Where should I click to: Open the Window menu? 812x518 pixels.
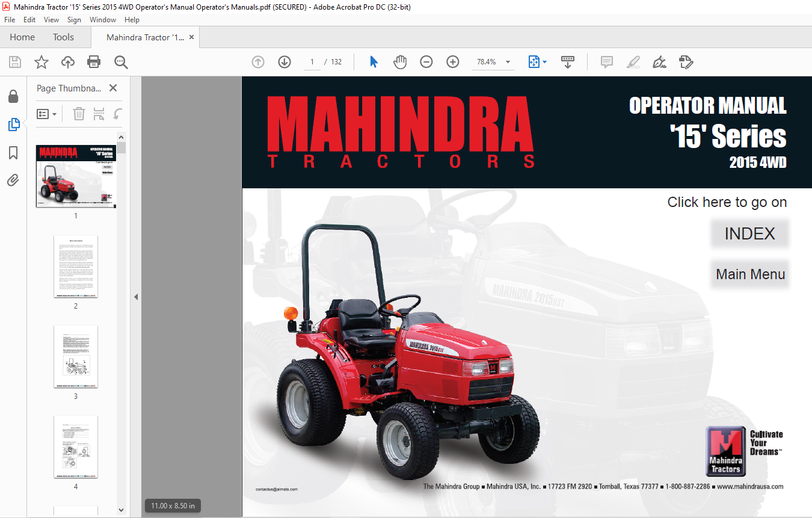click(103, 20)
